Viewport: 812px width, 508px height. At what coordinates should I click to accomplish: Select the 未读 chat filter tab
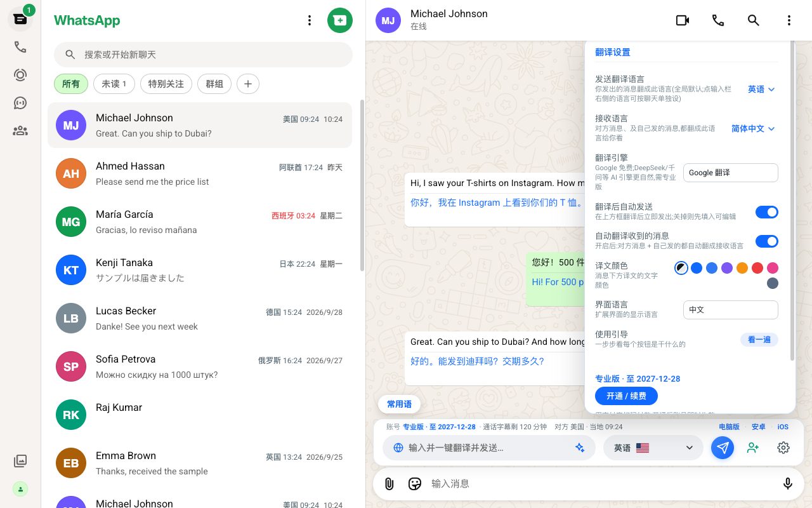[x=114, y=84]
